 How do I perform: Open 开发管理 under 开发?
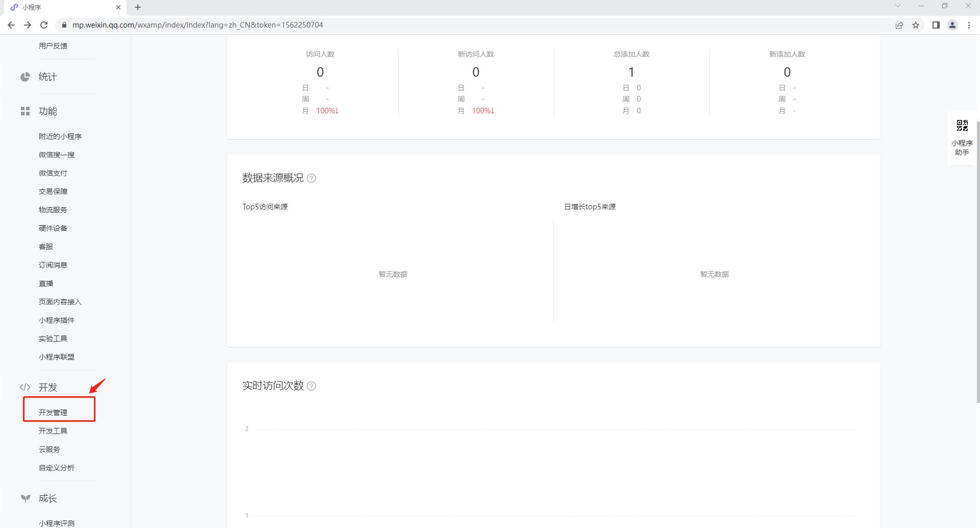(x=53, y=413)
